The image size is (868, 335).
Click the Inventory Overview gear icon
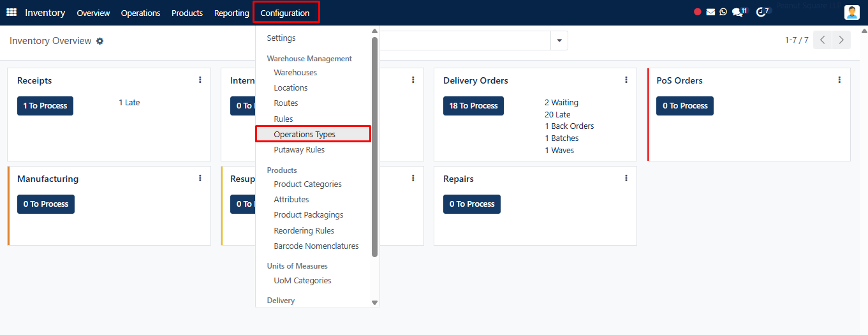(99, 41)
